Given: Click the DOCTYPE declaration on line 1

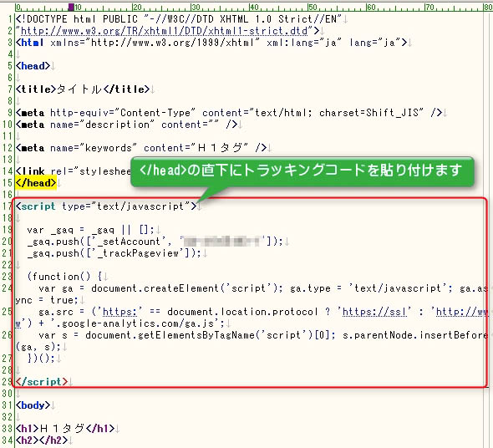Looking at the screenshot, I should 179,19.
